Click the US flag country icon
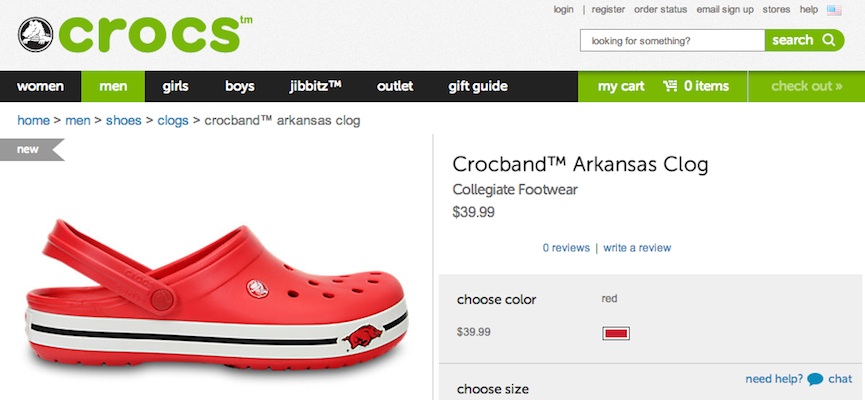 [x=834, y=10]
